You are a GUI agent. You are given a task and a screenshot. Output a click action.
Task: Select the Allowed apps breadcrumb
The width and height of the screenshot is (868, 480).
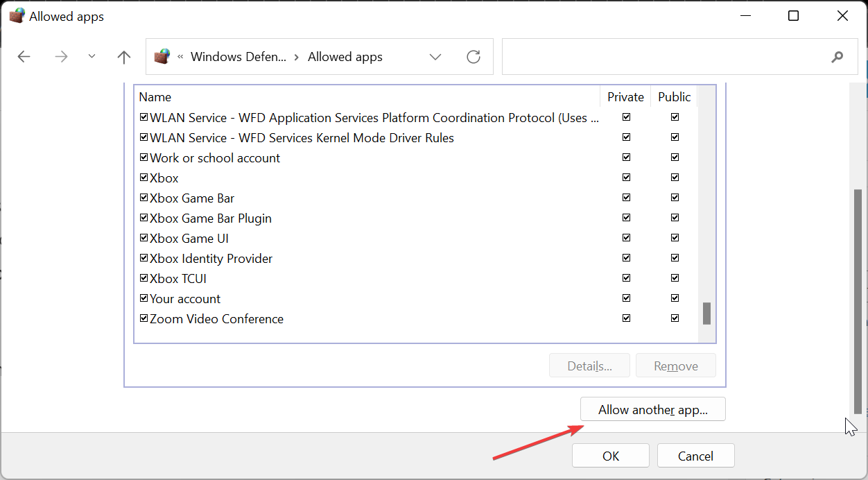[345, 57]
